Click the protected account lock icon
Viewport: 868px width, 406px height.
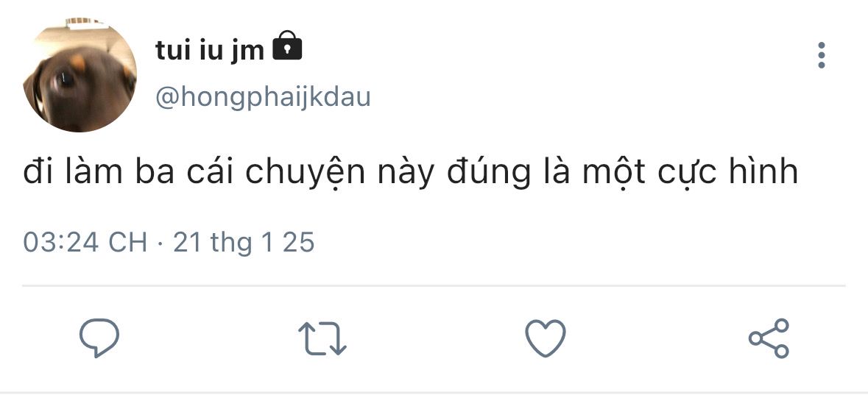click(x=287, y=48)
